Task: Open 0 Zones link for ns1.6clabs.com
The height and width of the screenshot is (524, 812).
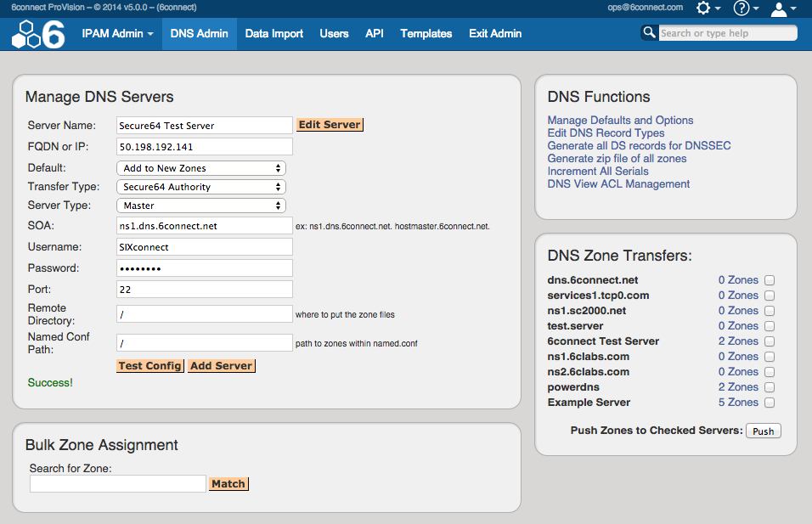Action: 738,357
